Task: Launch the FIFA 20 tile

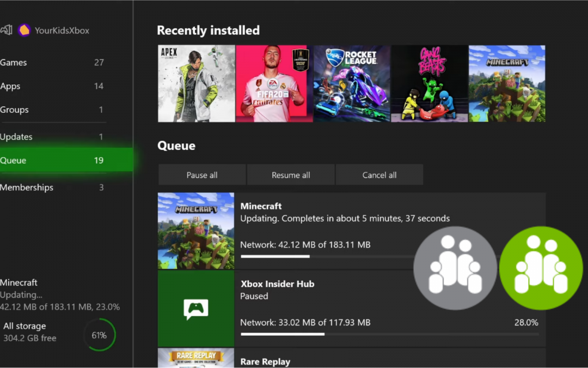Action: (274, 83)
